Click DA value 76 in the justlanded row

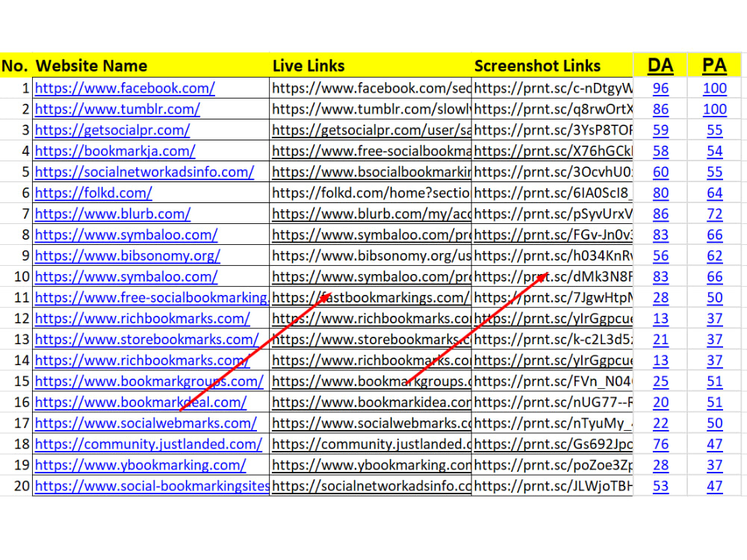pos(660,444)
